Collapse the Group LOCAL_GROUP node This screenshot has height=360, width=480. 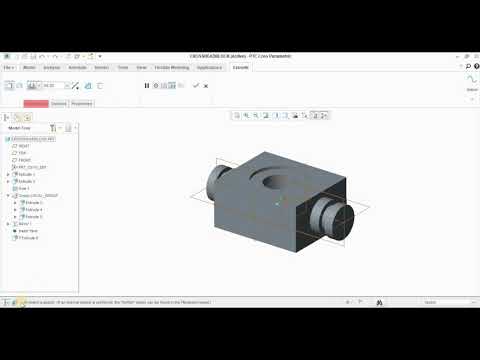[x=8, y=196]
